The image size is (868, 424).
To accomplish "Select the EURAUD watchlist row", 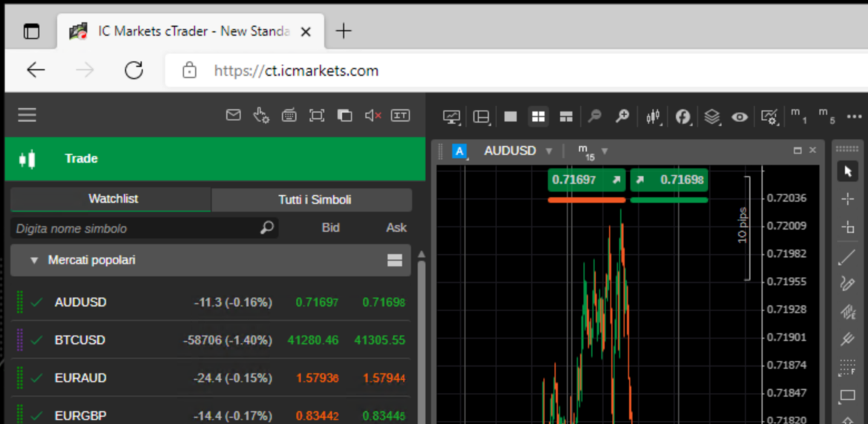I will [211, 378].
